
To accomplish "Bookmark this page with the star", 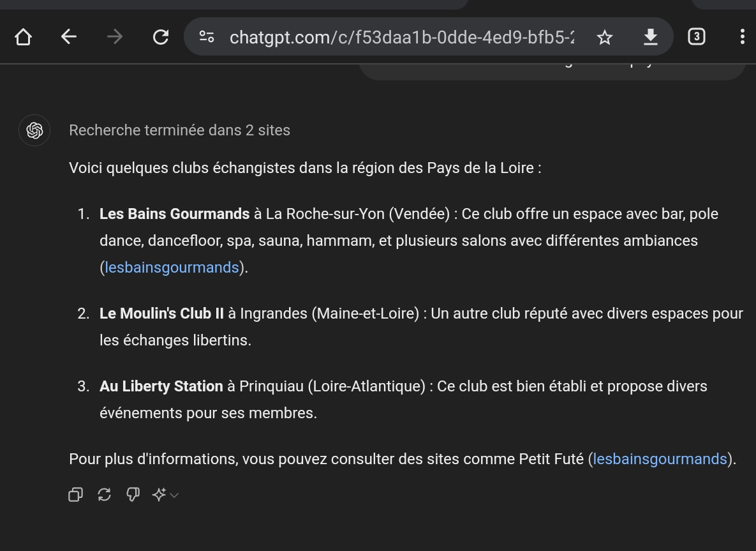I will 604,37.
